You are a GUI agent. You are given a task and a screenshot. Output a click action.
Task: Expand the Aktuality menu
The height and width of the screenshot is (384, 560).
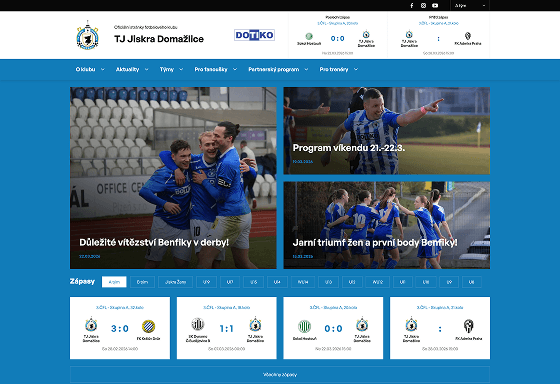[132, 69]
